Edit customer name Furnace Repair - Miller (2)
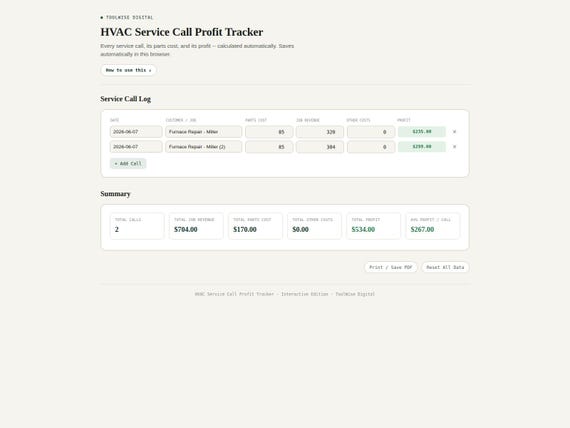The width and height of the screenshot is (570, 428). 204,147
